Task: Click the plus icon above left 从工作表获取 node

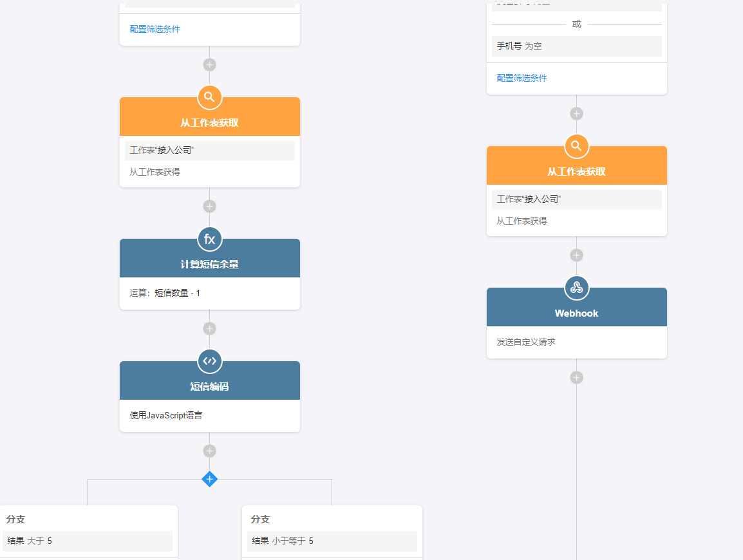Action: 209,64
